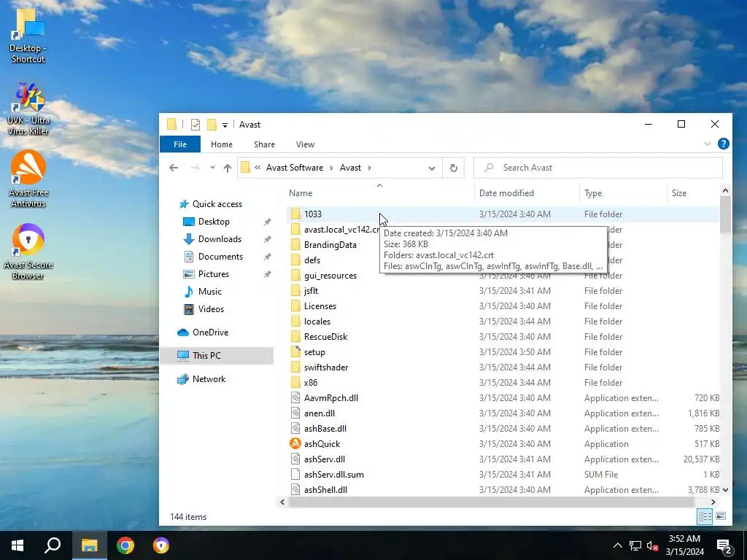The height and width of the screenshot is (560, 747).
Task: Switch to the View ribbon tab
Action: pyautogui.click(x=305, y=144)
